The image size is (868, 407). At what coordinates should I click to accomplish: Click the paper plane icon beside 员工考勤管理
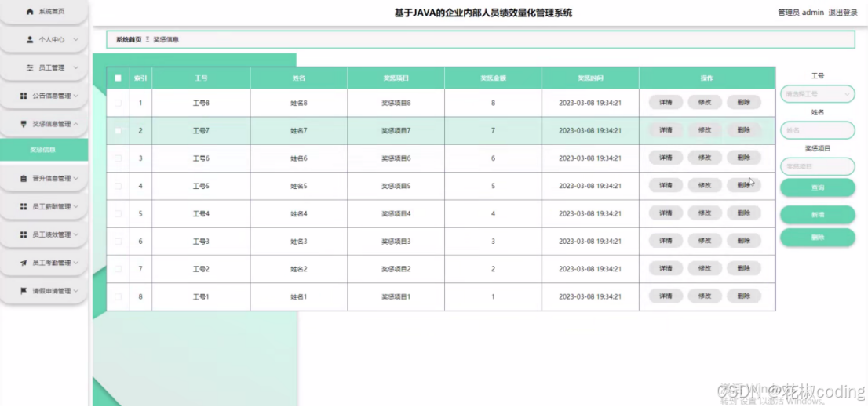24,263
